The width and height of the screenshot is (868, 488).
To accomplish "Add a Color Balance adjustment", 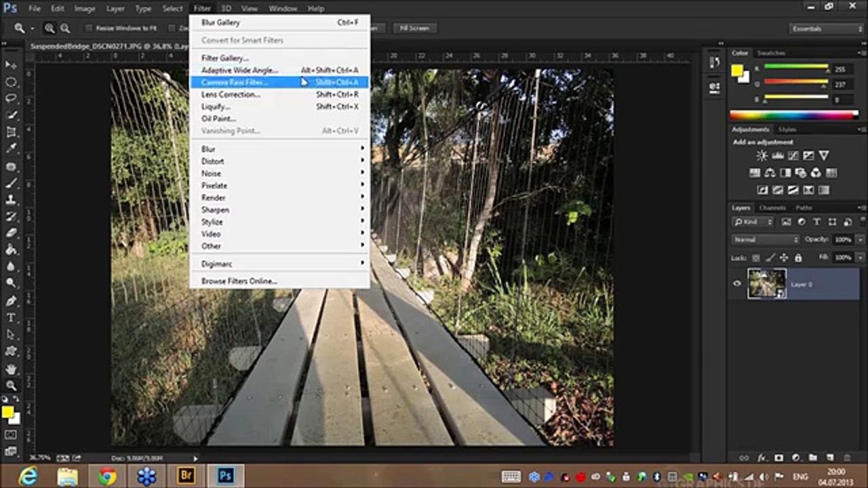I will 770,173.
